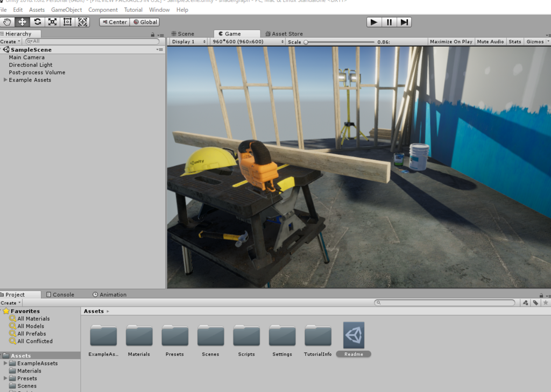551x392 pixels.
Task: Expand Example Assets in Hierarchy
Action: point(5,80)
